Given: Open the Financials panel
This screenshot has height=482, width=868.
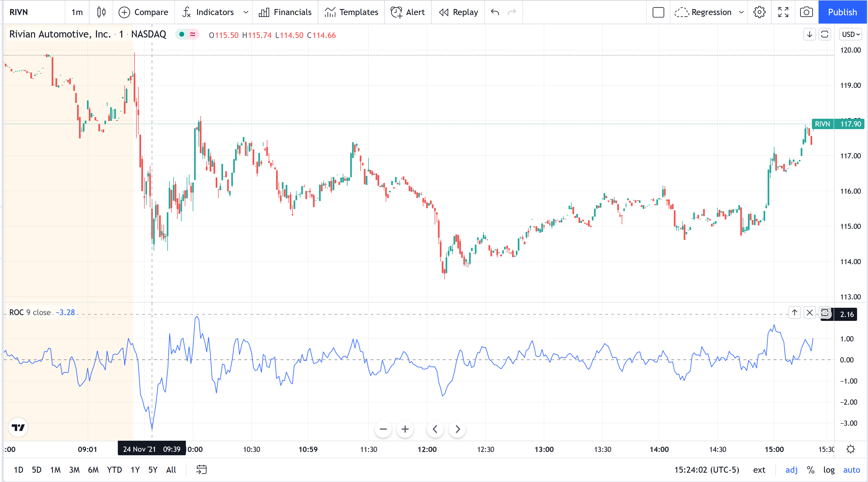Looking at the screenshot, I should [x=285, y=12].
